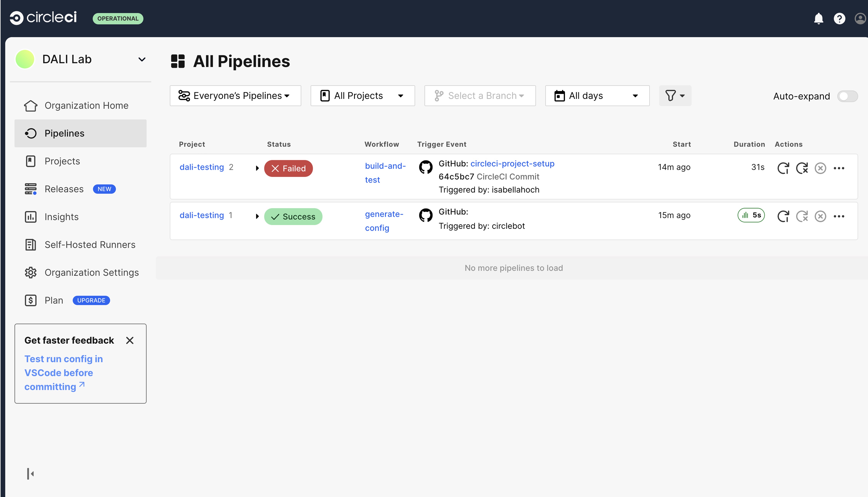Image resolution: width=868 pixels, height=497 pixels.
Task: Open the Everyone's Pipelines dropdown
Action: click(235, 95)
